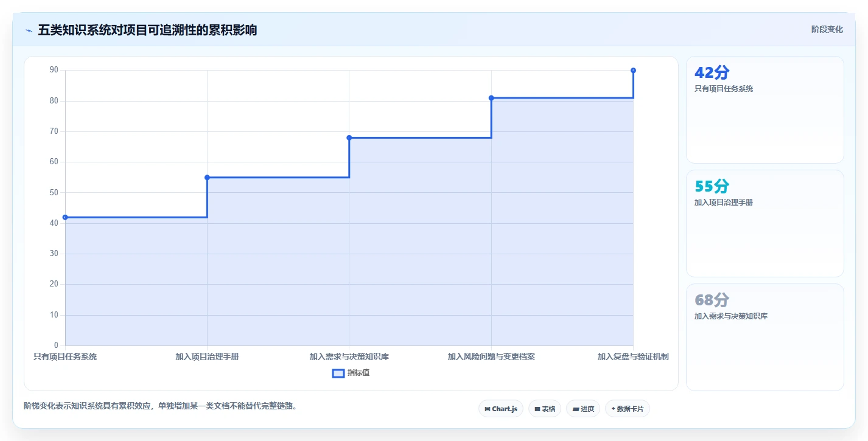The height and width of the screenshot is (441, 868).
Task: Open the 68分 加入需求与决策知识库 card
Action: pos(765,337)
